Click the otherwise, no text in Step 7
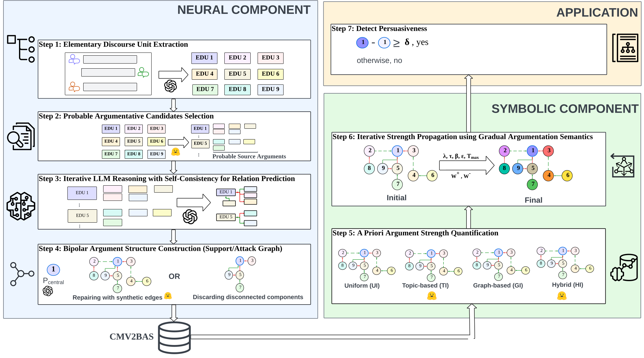The height and width of the screenshot is (358, 644). pos(379,60)
